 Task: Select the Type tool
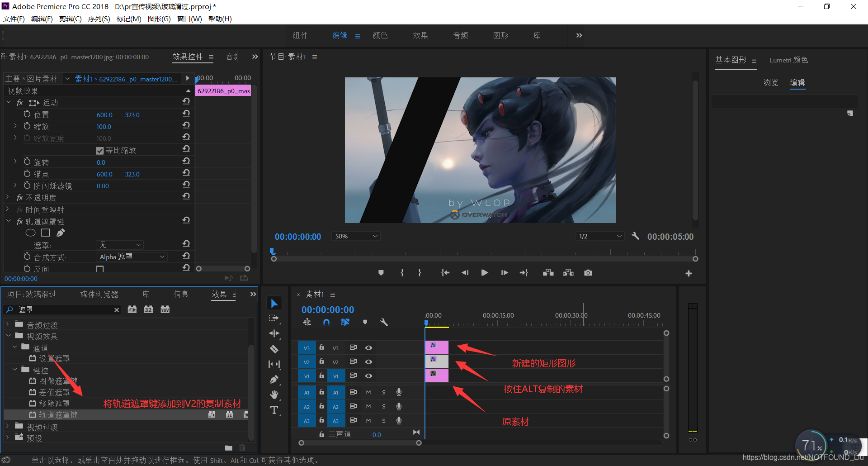pyautogui.click(x=274, y=410)
